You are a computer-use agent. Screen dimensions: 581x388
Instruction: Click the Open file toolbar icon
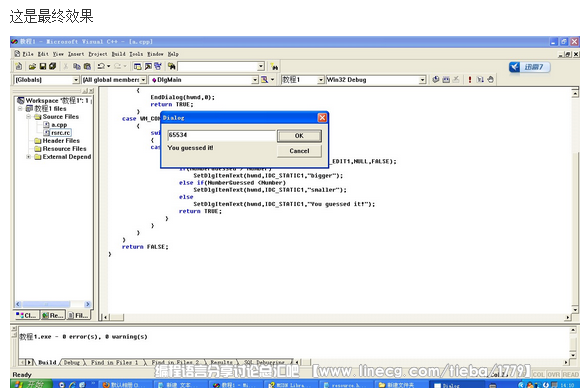point(33,66)
